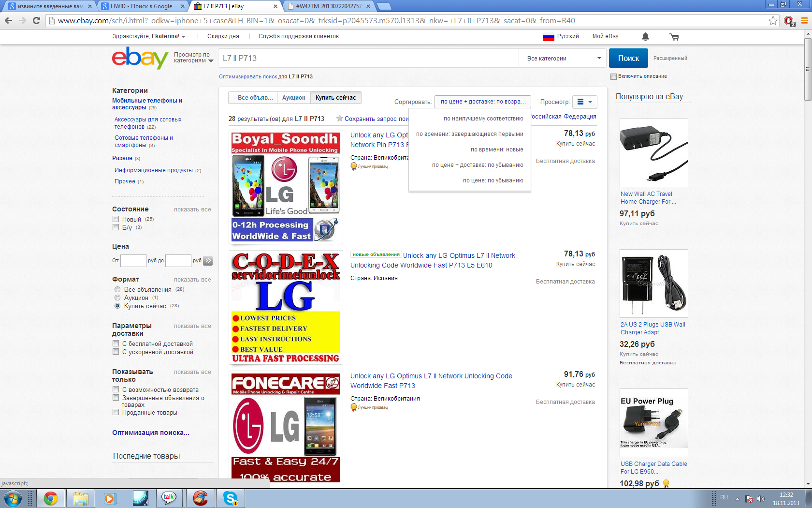Click the browser Back arrow
Viewport: 812px width, 508px height.
(x=8, y=20)
